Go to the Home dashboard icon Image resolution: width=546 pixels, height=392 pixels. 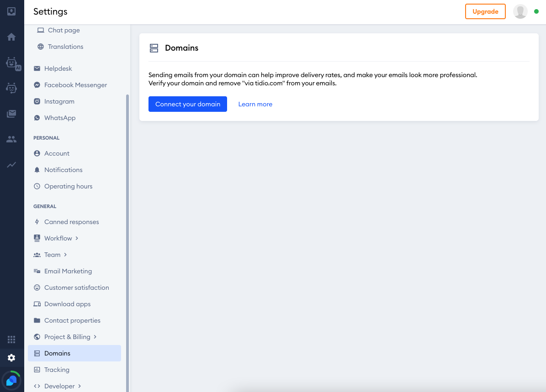click(11, 37)
